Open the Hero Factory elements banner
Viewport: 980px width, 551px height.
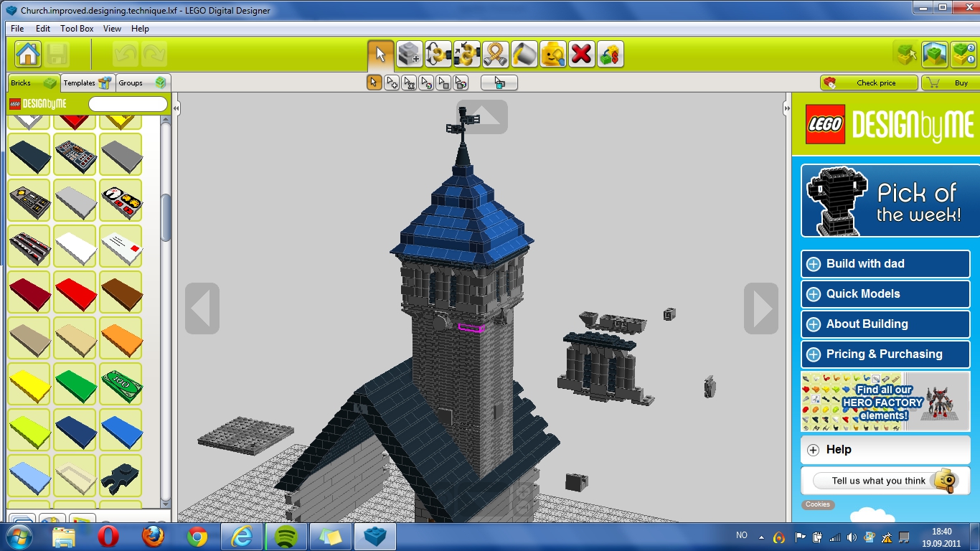885,402
